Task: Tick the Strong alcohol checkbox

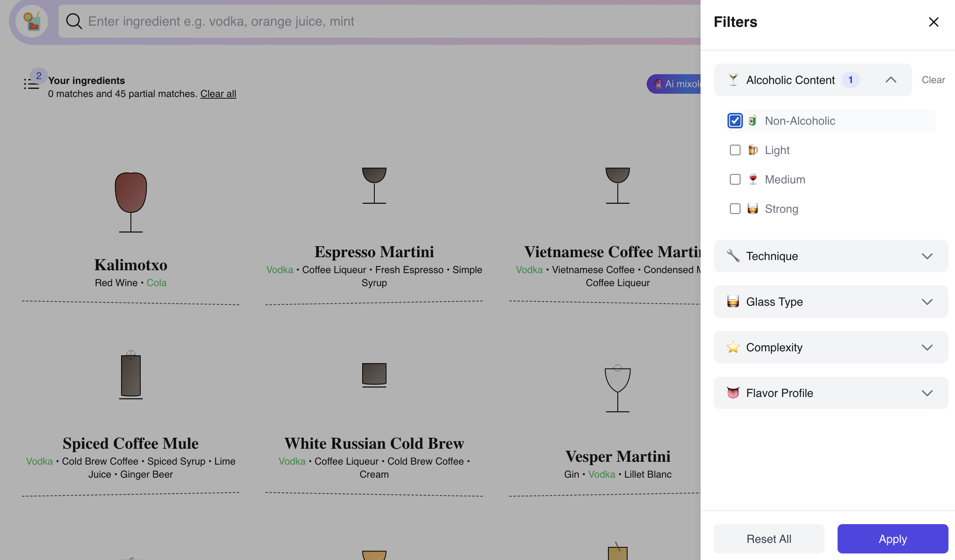Action: [x=735, y=209]
